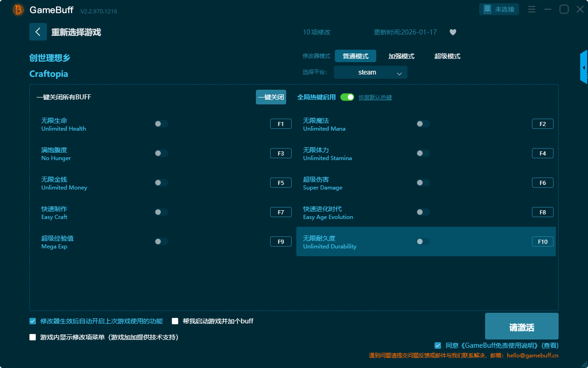Select the 超级模式 super mode tab

[x=447, y=56]
